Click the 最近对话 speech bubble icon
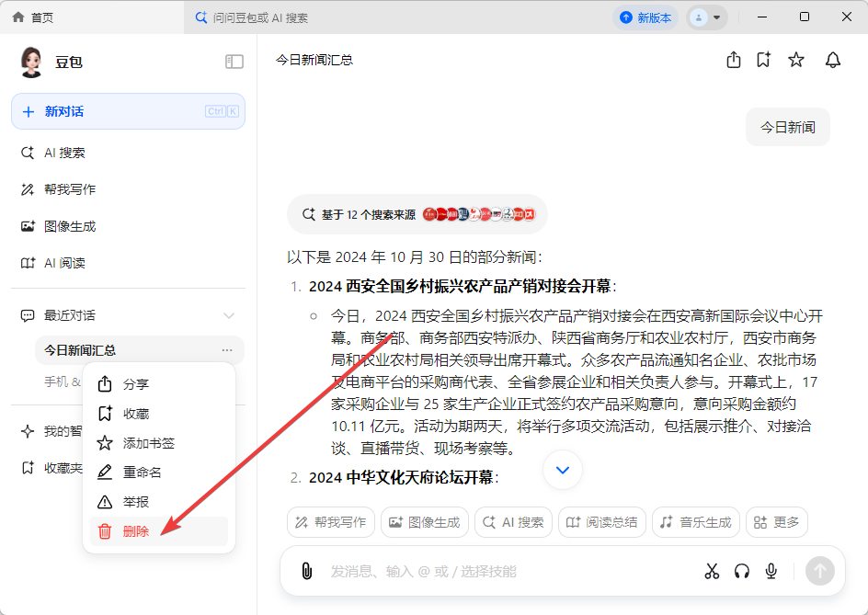 tap(28, 315)
